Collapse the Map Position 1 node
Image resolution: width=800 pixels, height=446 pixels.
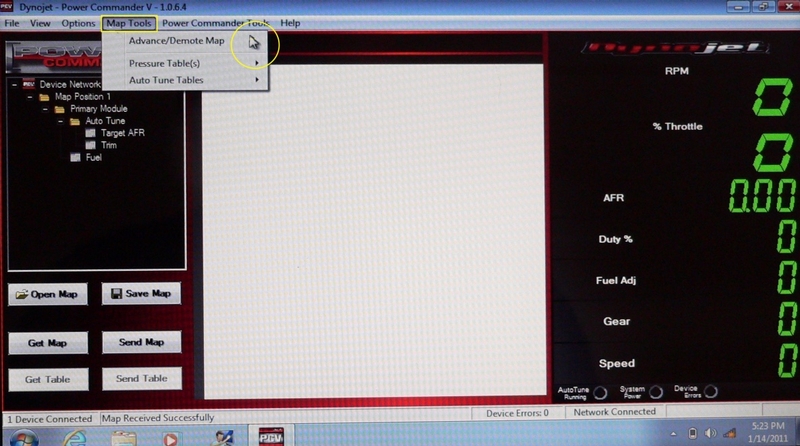tap(30, 97)
